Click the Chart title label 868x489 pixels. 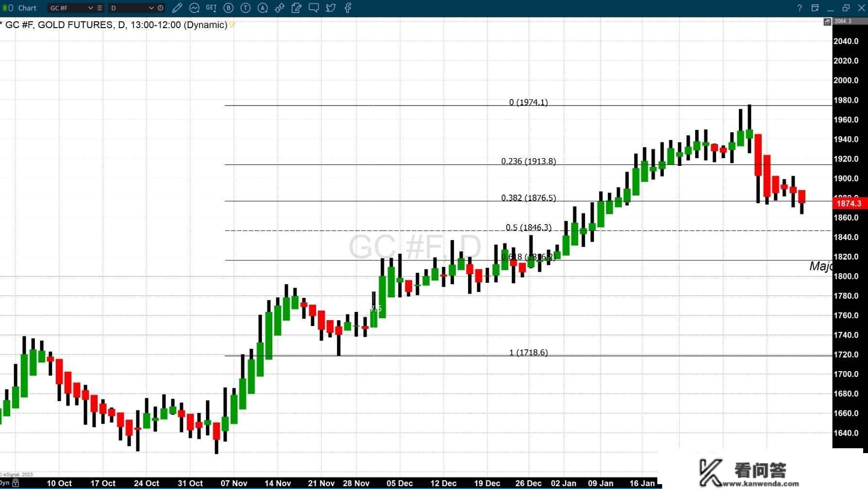tap(27, 8)
